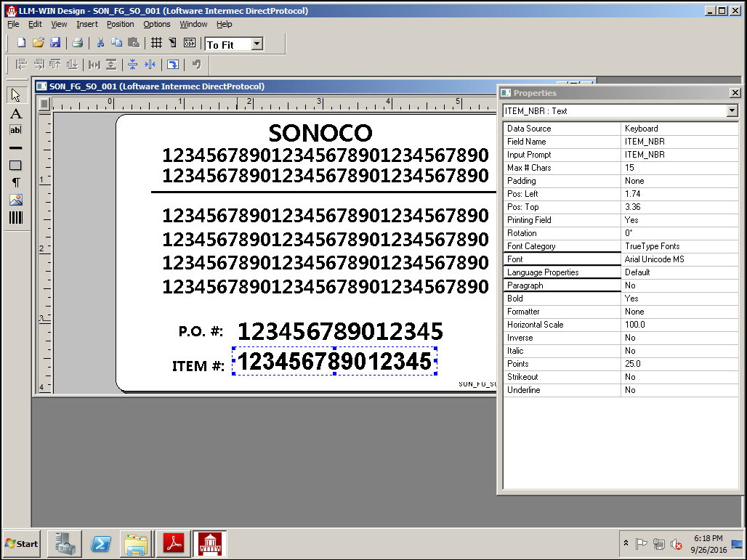Screen dimensions: 747x560
Task: Click the Pos: Left value 1.74
Action: (x=679, y=194)
